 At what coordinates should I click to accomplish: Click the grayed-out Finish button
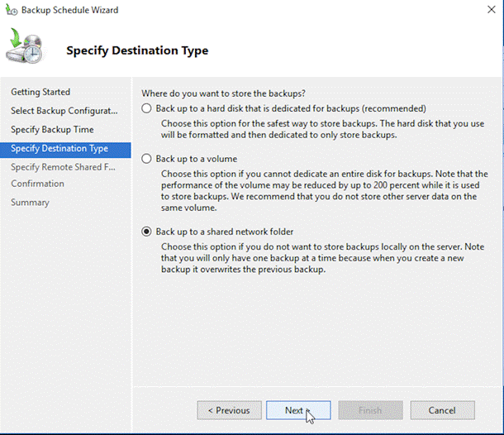pyautogui.click(x=370, y=410)
